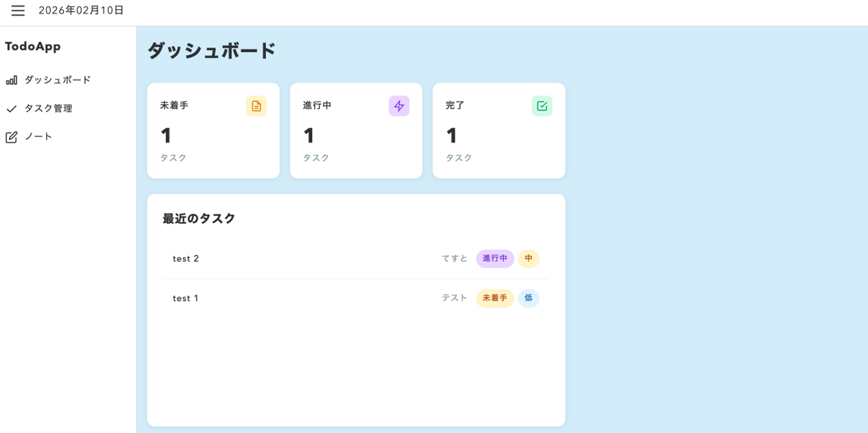Click the note pencil icon in sidebar
The height and width of the screenshot is (433, 868).
click(x=11, y=137)
